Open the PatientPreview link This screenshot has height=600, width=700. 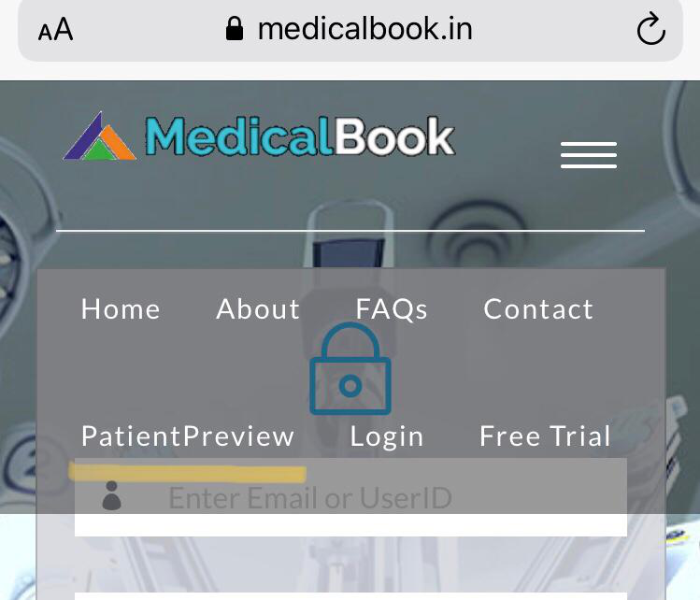(188, 436)
